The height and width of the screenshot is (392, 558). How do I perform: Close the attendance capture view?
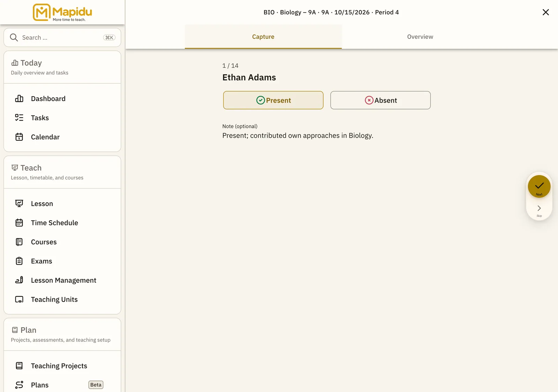546,12
